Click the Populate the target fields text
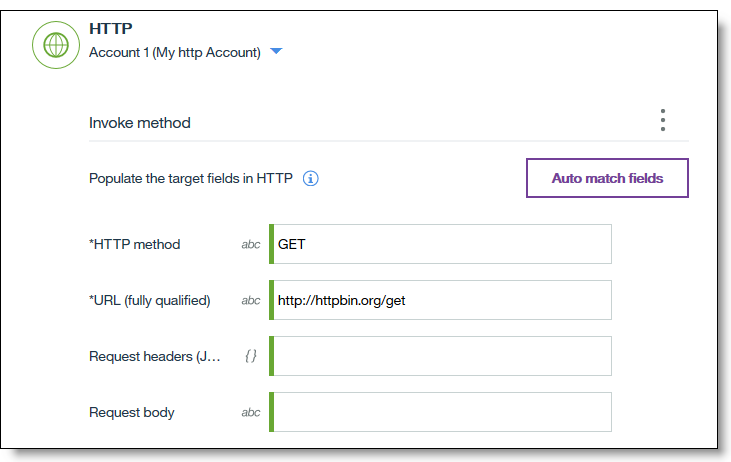731x462 pixels. (190, 179)
